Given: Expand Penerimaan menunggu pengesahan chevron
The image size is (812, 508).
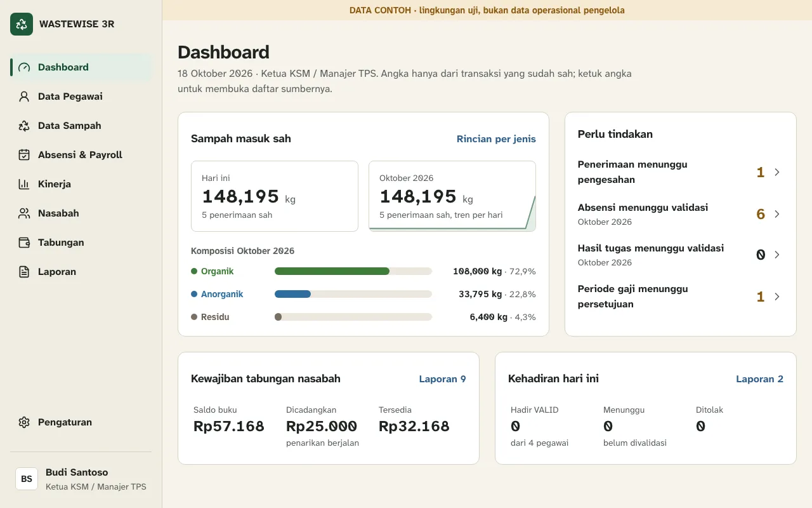Looking at the screenshot, I should (x=777, y=172).
